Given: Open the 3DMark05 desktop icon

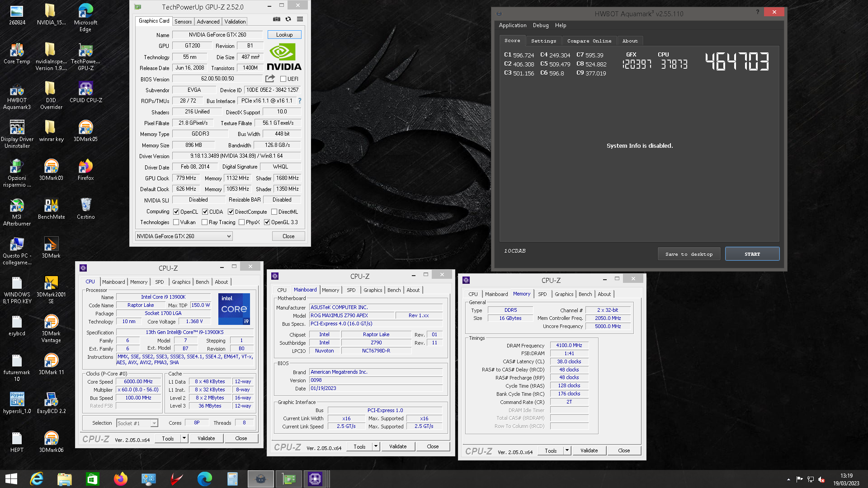Looking at the screenshot, I should coord(85,131).
